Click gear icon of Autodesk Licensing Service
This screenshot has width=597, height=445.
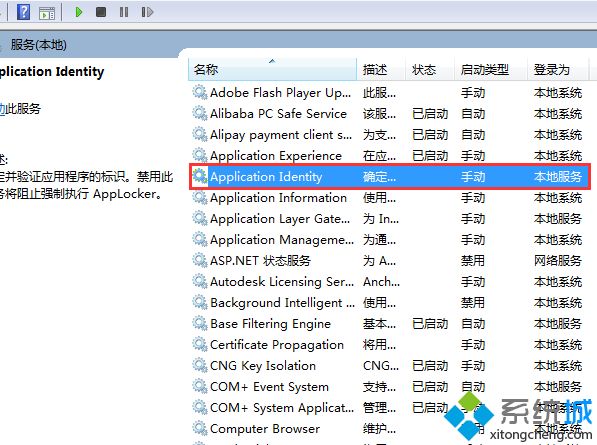coord(200,281)
